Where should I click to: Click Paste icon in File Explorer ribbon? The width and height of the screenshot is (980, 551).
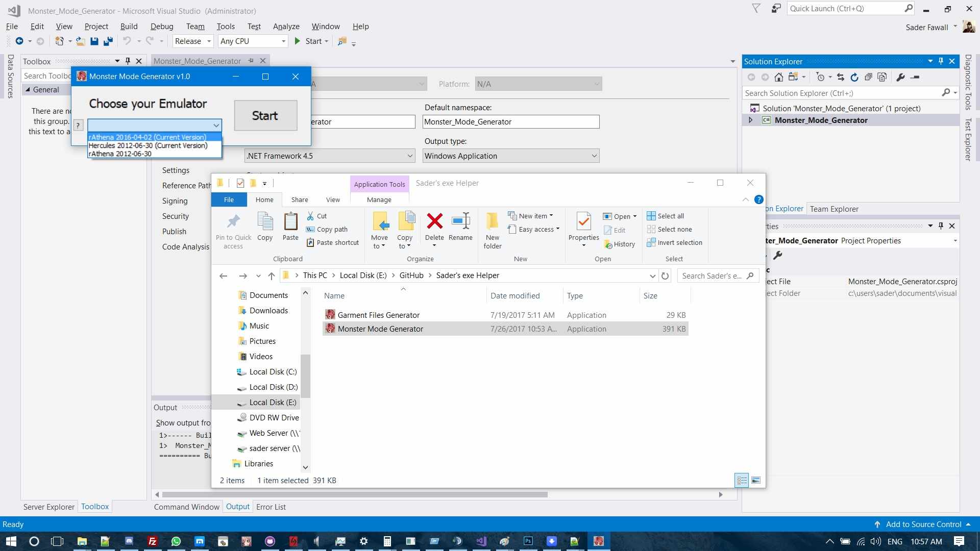(290, 221)
